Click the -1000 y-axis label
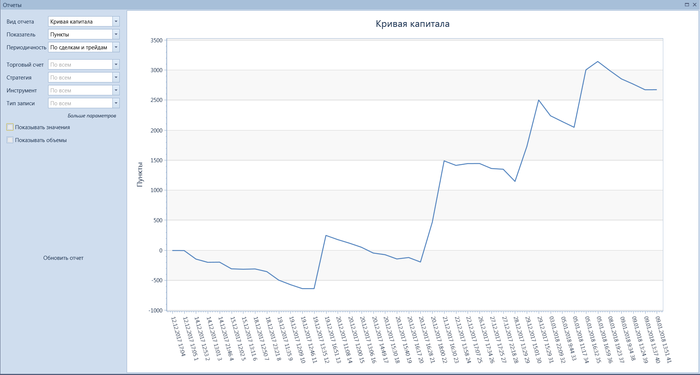This screenshot has height=375, width=700. pyautogui.click(x=156, y=310)
